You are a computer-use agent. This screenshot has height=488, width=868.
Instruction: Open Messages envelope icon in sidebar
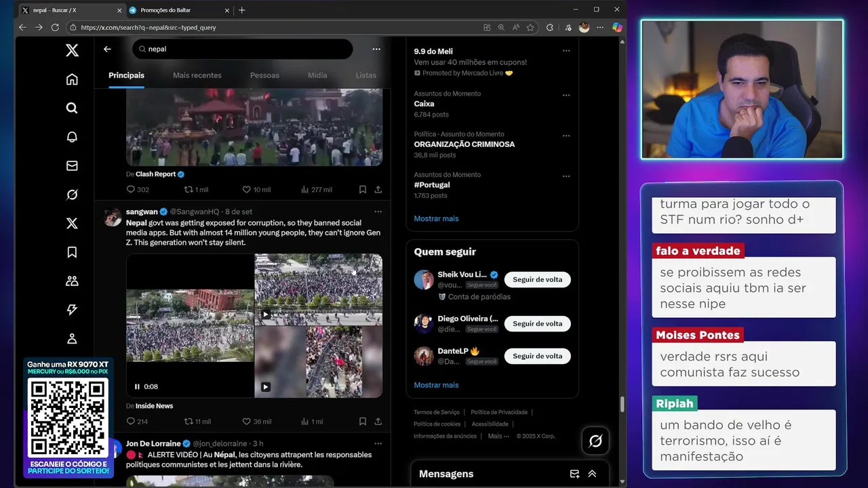coord(72,165)
